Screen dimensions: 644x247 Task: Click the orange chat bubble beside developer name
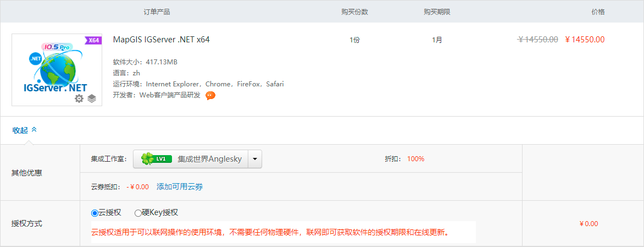coord(210,96)
